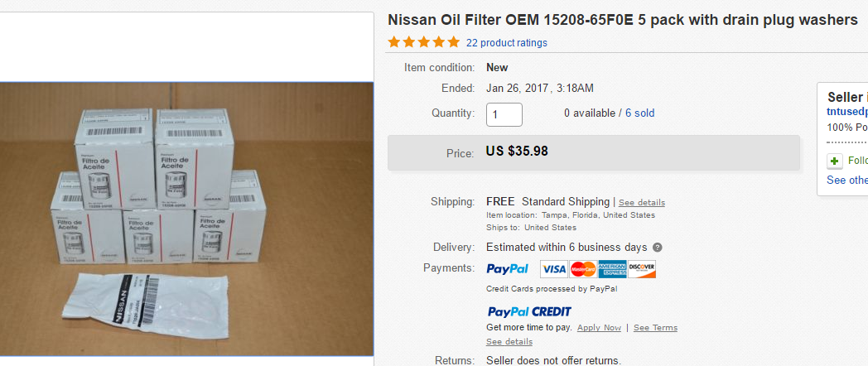Open the 22 product ratings link
This screenshot has height=366, width=868.
tap(506, 43)
